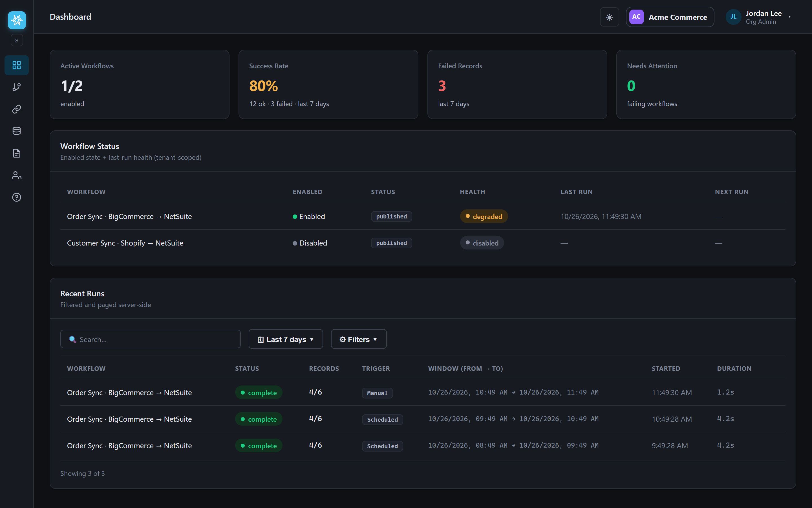Viewport: 812px width, 508px height.
Task: Toggle light theme with the sun button
Action: click(x=609, y=17)
